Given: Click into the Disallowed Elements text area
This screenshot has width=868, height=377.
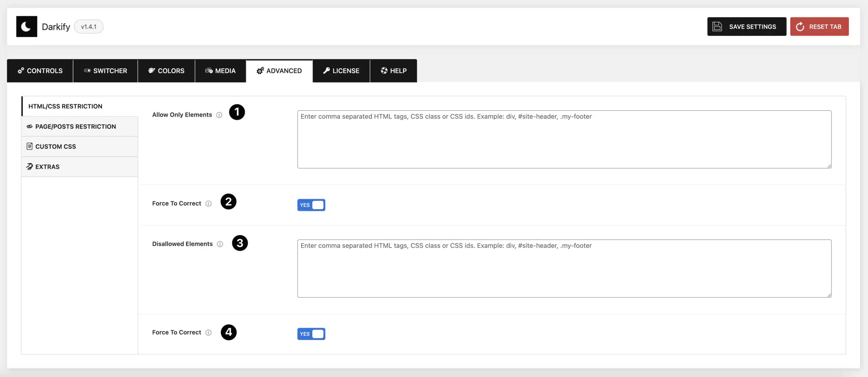Looking at the screenshot, I should tap(564, 269).
